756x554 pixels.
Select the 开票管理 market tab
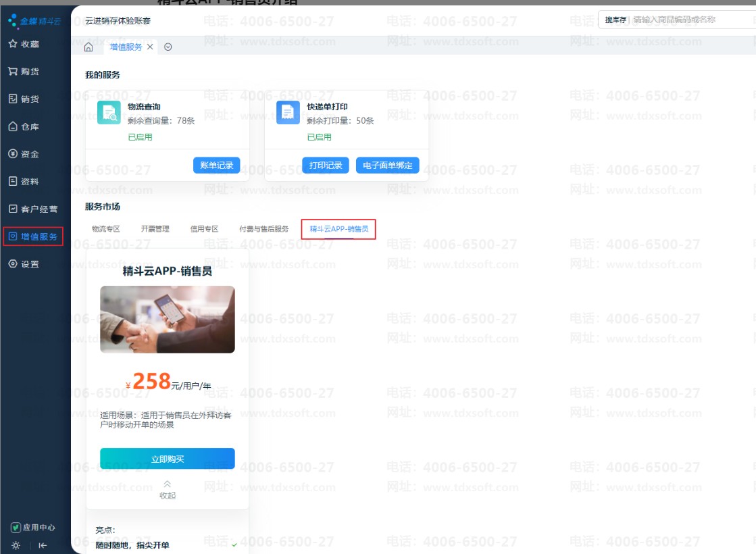pos(155,228)
